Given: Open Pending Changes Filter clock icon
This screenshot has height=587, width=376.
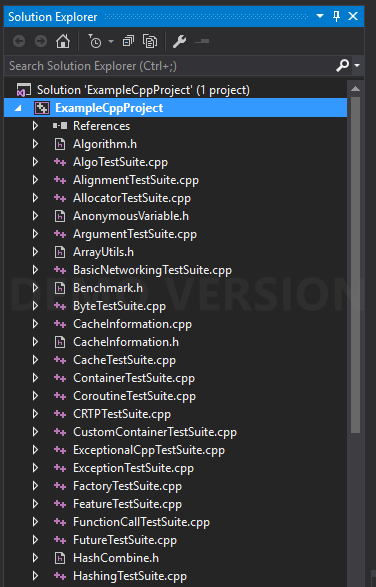Looking at the screenshot, I should click(x=95, y=41).
